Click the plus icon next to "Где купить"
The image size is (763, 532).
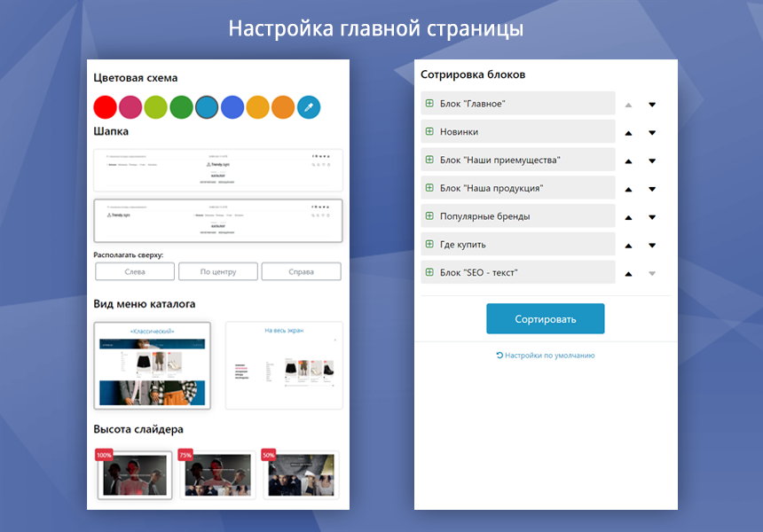point(429,244)
